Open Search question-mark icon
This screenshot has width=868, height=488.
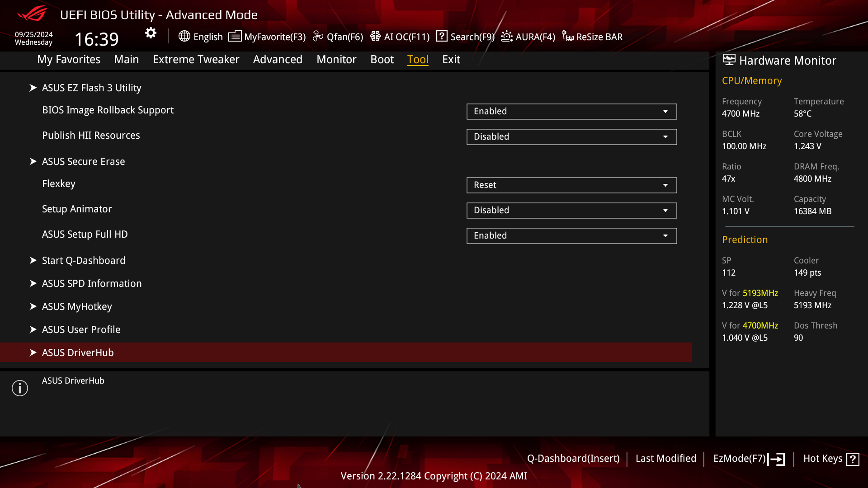(x=442, y=36)
